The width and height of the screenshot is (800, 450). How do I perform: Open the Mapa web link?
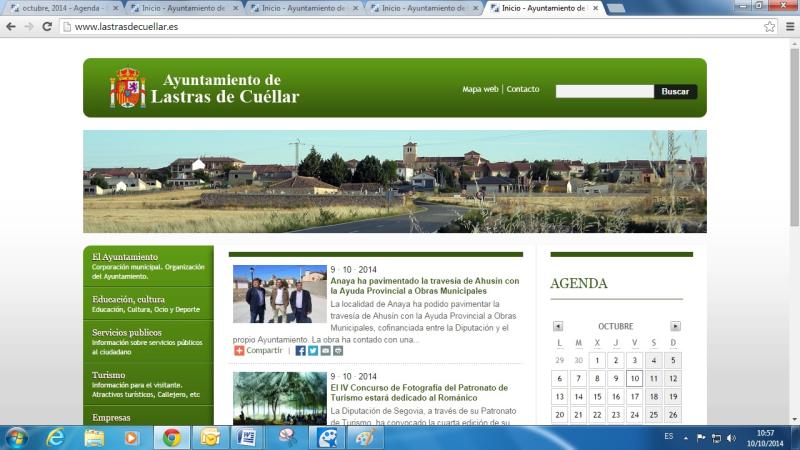point(480,89)
